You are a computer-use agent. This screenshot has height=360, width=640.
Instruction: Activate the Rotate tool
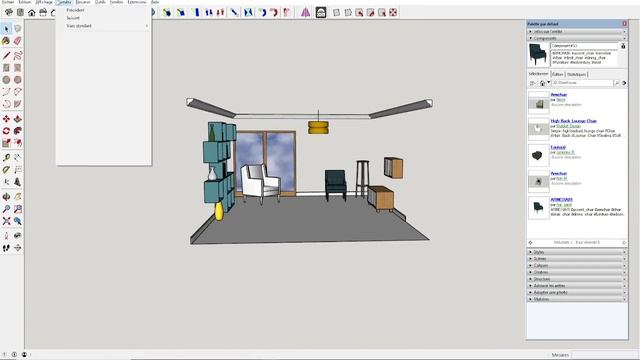(6, 131)
